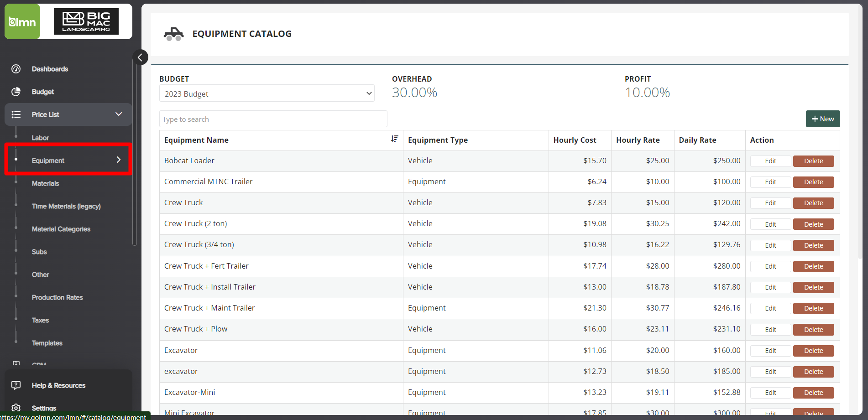Screen dimensions: 868x420
Task: Click the Big Mac Landscaping logo
Action: 86,21
